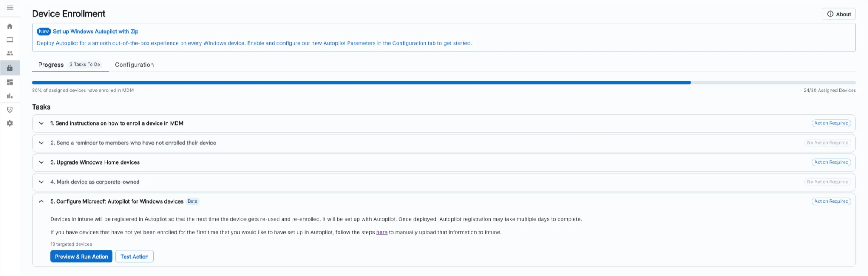Expand task 1 Send instructions chevron
The width and height of the screenshot is (868, 276).
[x=41, y=123]
